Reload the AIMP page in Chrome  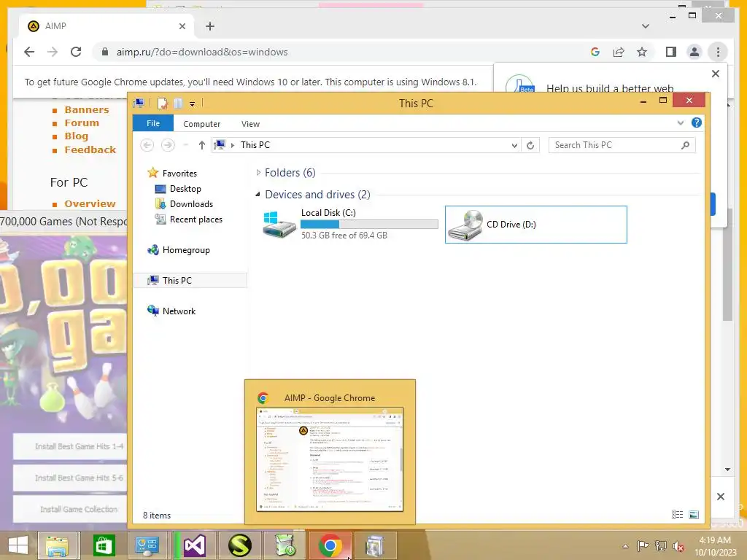pyautogui.click(x=76, y=52)
